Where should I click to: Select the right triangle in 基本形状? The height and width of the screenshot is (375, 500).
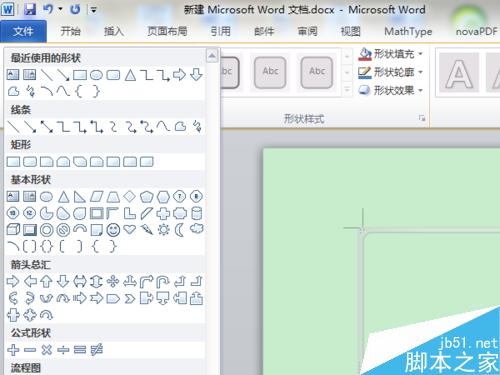coord(80,197)
